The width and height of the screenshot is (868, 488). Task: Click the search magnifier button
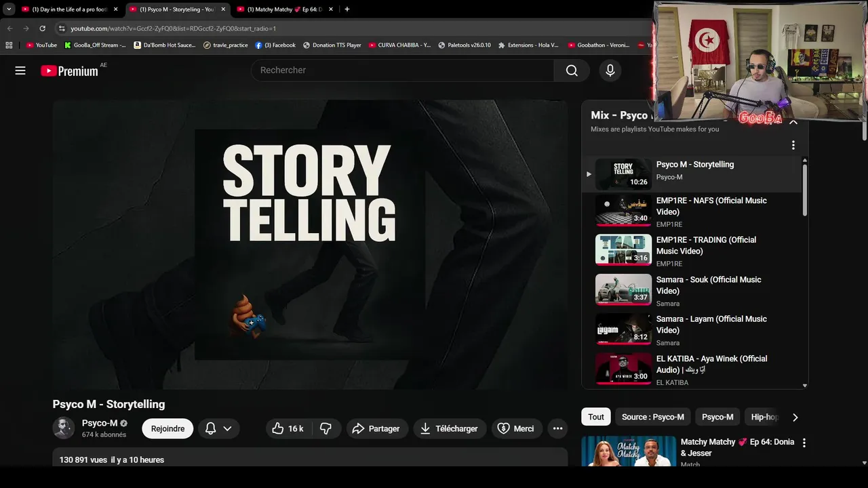[x=572, y=70]
